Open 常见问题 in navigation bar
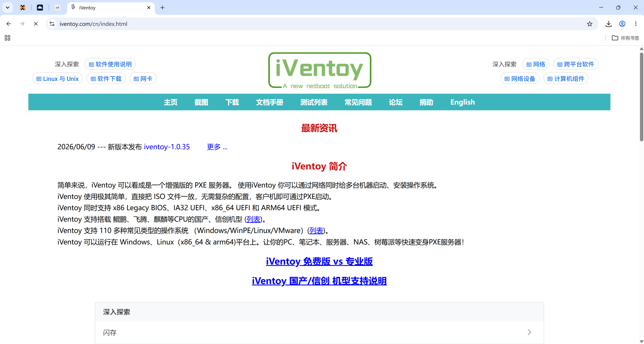The height and width of the screenshot is (344, 644). 358,102
